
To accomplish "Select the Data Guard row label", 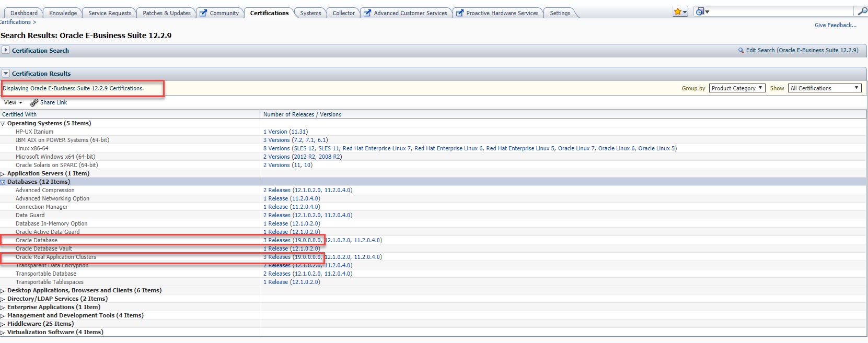I will pyautogui.click(x=30, y=216).
